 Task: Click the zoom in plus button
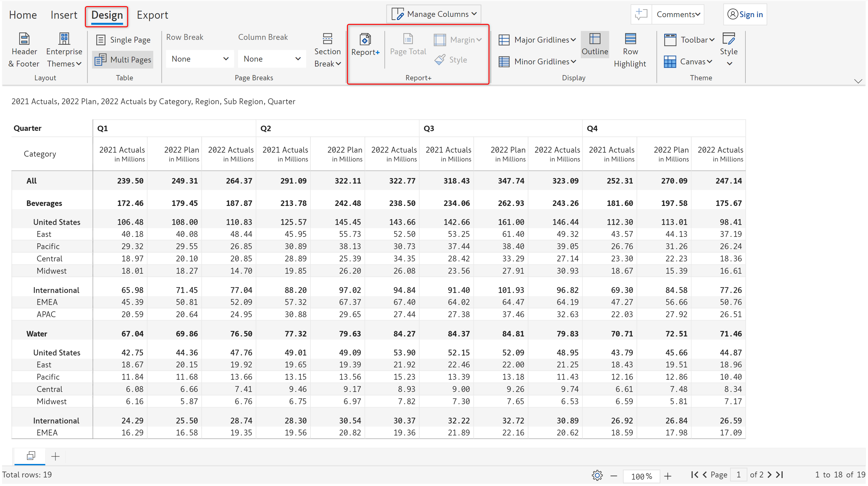(668, 476)
